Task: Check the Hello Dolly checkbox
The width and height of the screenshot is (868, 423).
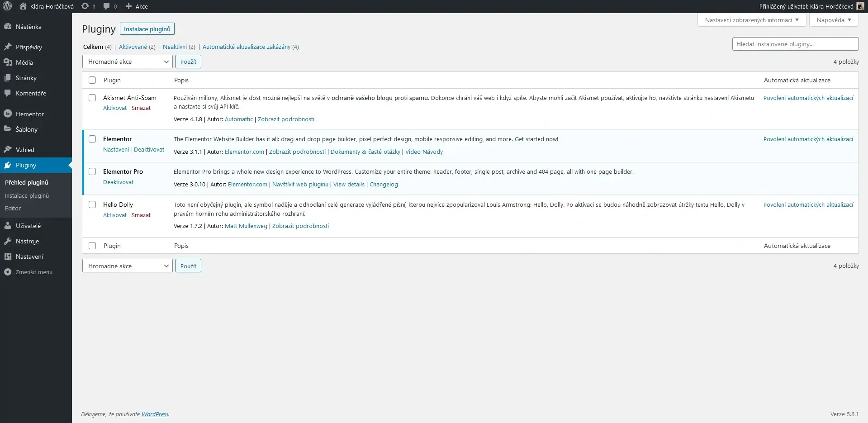Action: tap(92, 204)
